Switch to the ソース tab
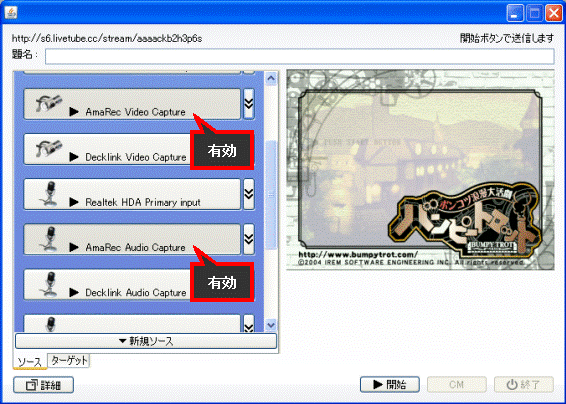The image size is (566, 404). coord(30,362)
